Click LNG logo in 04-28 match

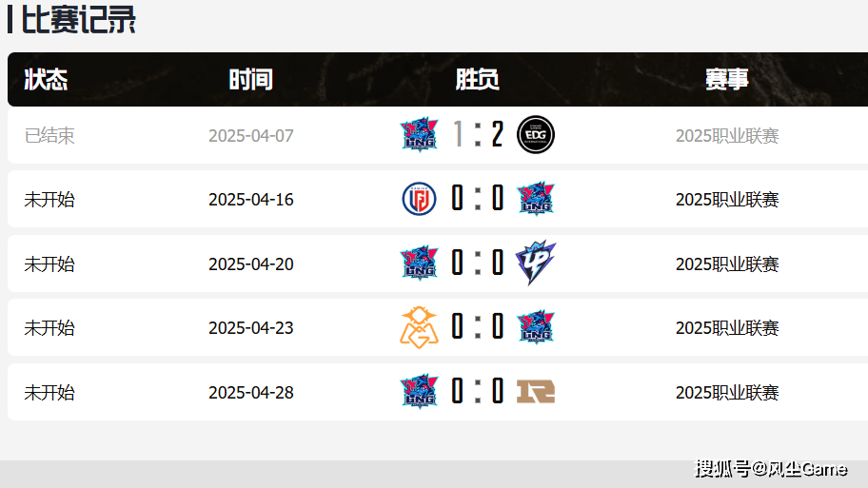pyautogui.click(x=419, y=391)
